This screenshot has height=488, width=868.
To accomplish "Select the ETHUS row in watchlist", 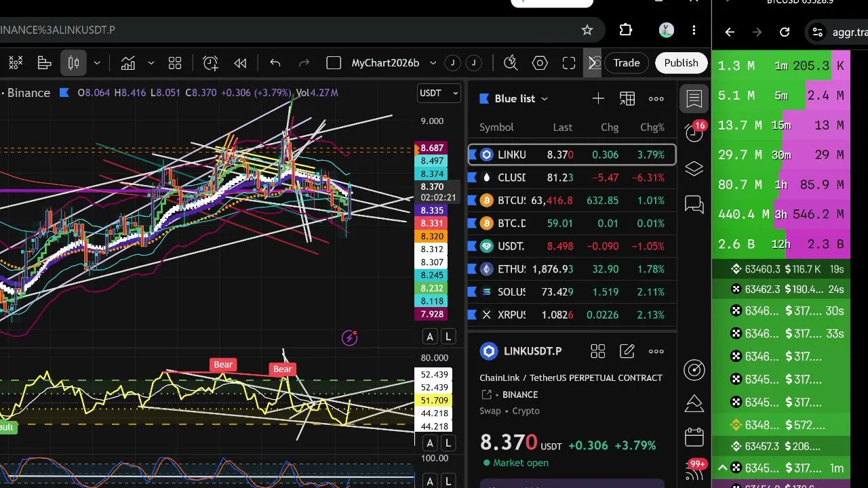I will tap(572, 269).
